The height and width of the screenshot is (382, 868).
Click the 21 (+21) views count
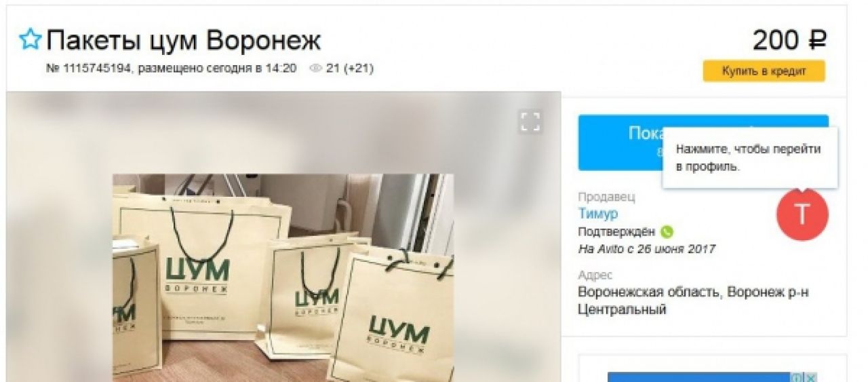pos(349,69)
